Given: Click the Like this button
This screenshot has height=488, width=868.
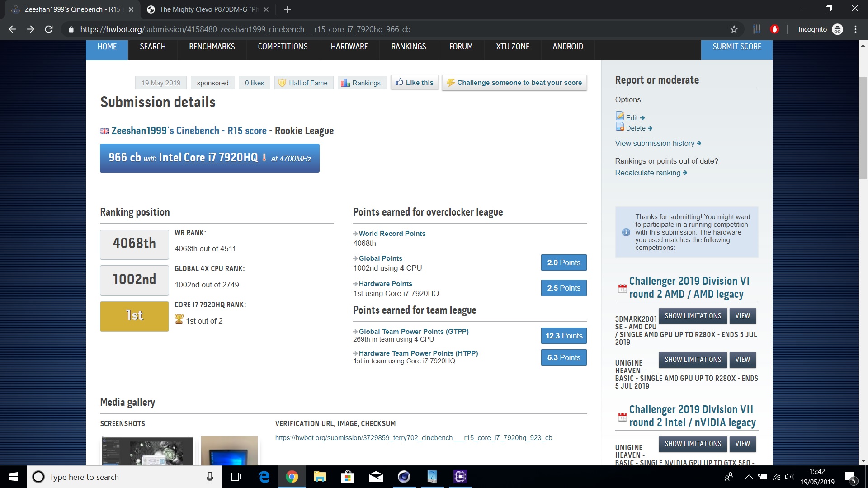Looking at the screenshot, I should coord(415,82).
